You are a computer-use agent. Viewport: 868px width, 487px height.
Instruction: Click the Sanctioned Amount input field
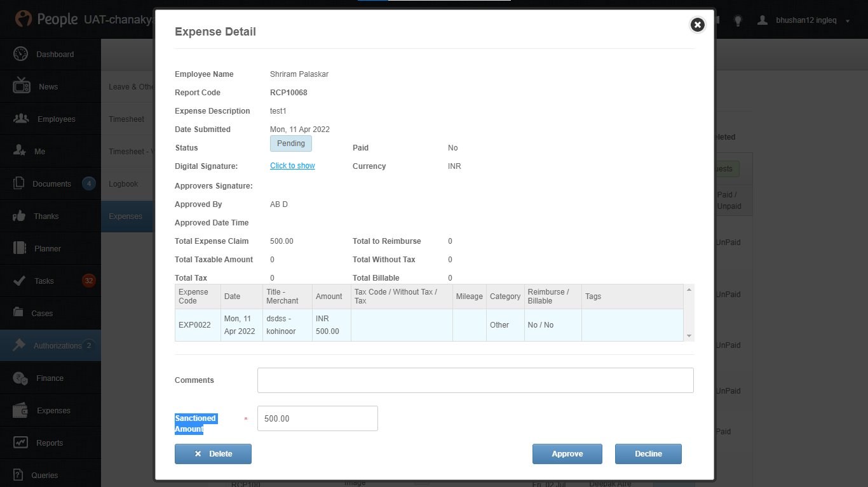(x=318, y=418)
